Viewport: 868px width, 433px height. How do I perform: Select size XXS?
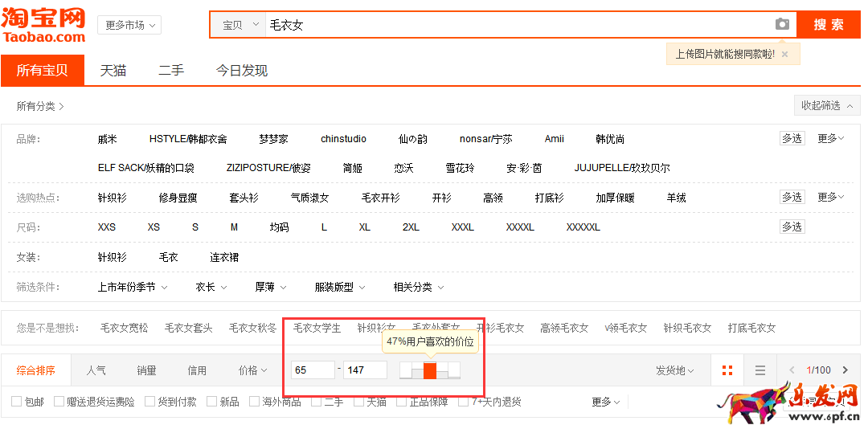click(x=107, y=227)
